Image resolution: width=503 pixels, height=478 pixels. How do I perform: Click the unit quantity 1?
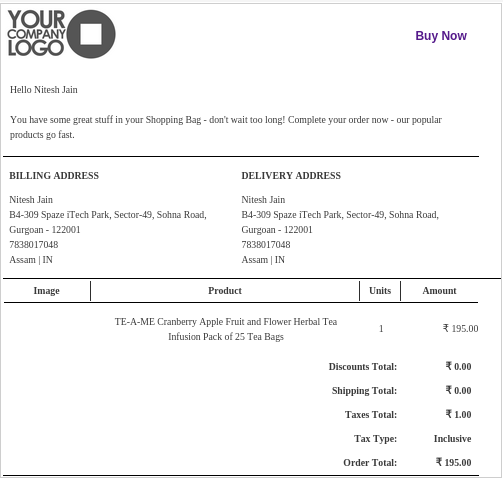tap(381, 329)
